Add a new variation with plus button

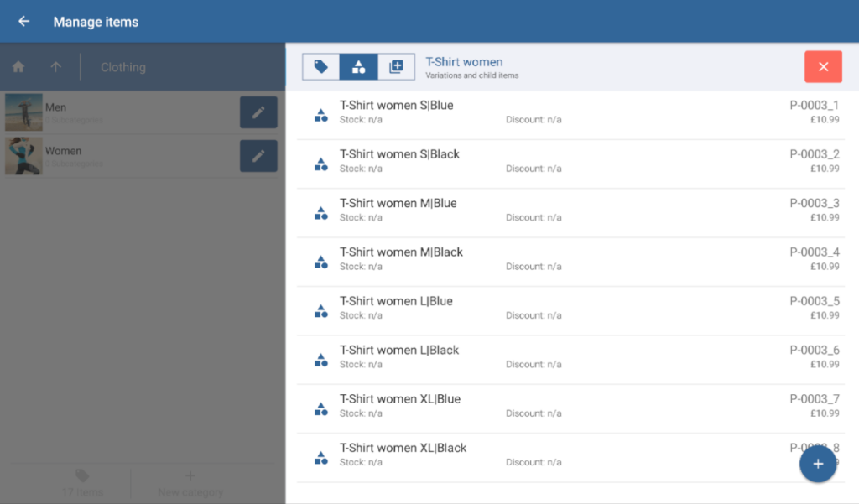pyautogui.click(x=818, y=465)
